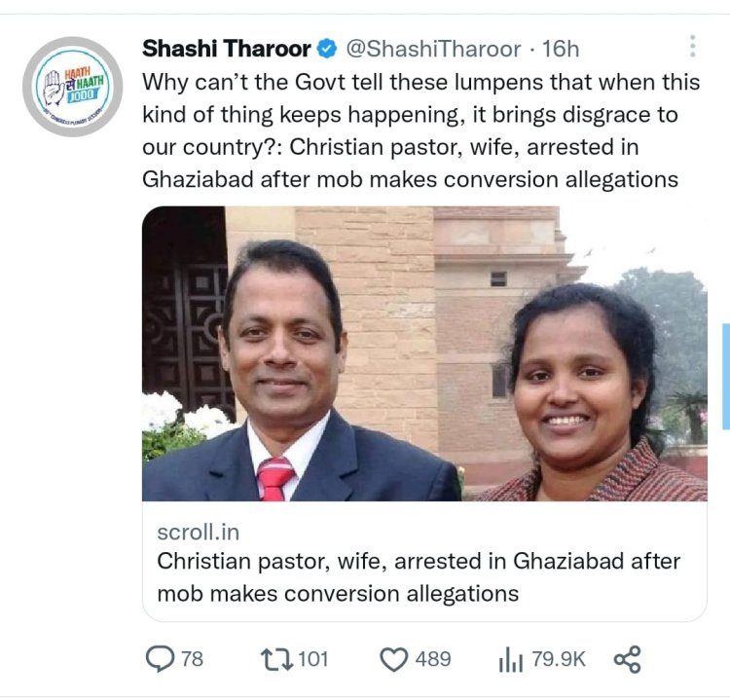The height and width of the screenshot is (700, 730).
Task: Click the scroll.in source domain
Action: click(198, 534)
